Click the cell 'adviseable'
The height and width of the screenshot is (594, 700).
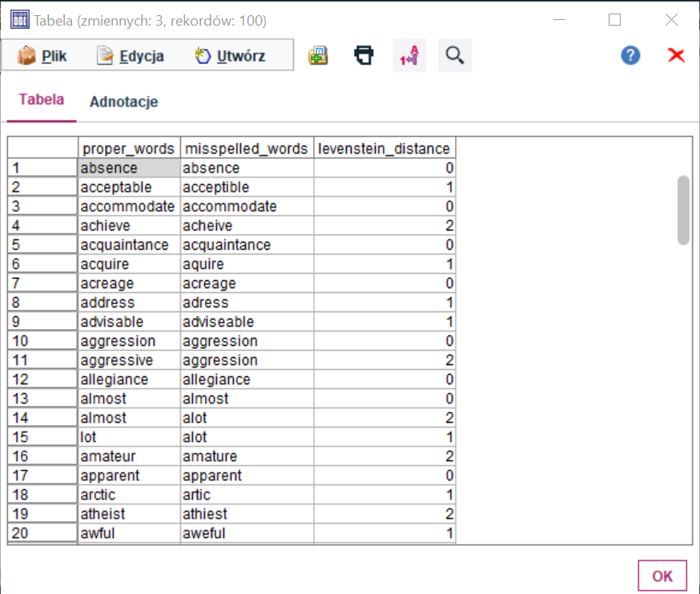click(x=247, y=321)
